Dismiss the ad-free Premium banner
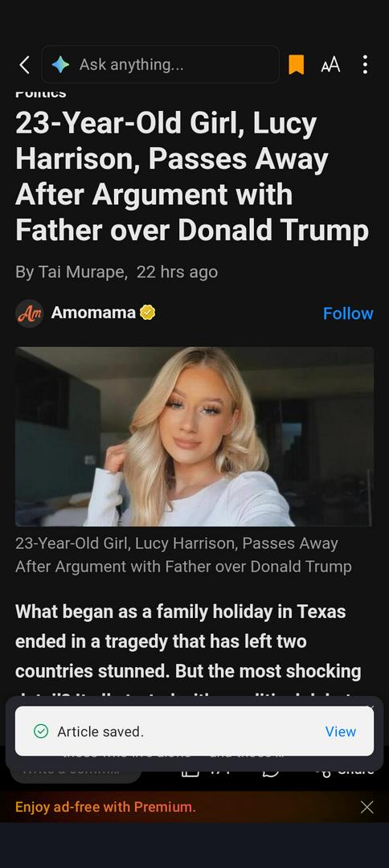 point(366,807)
